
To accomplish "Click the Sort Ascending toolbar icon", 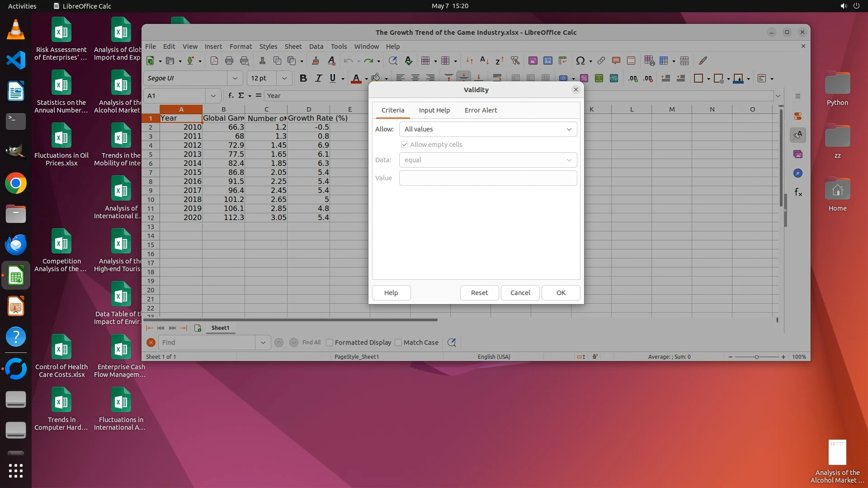I will click(484, 61).
